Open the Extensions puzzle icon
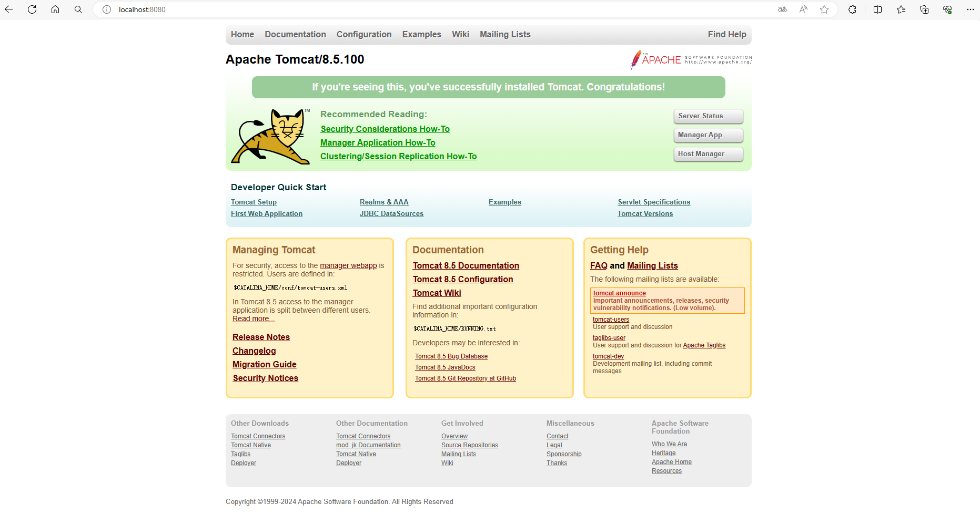980x514 pixels. [x=852, y=9]
